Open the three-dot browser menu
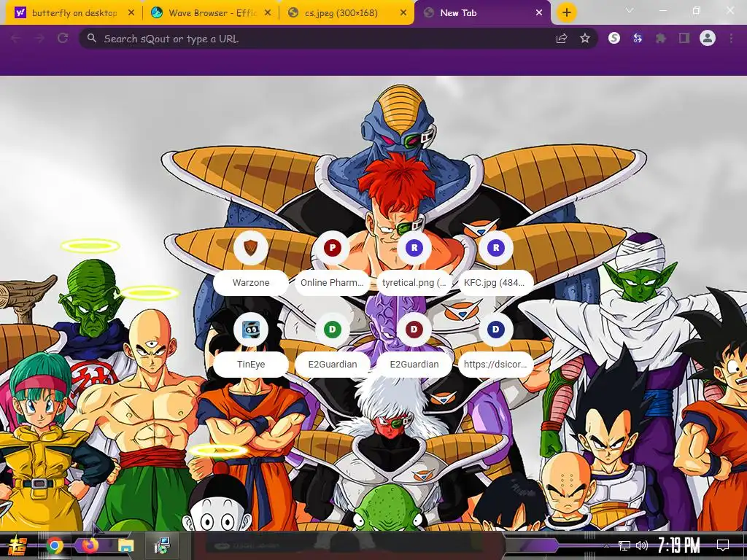Image resolution: width=747 pixels, height=560 pixels. 731,38
